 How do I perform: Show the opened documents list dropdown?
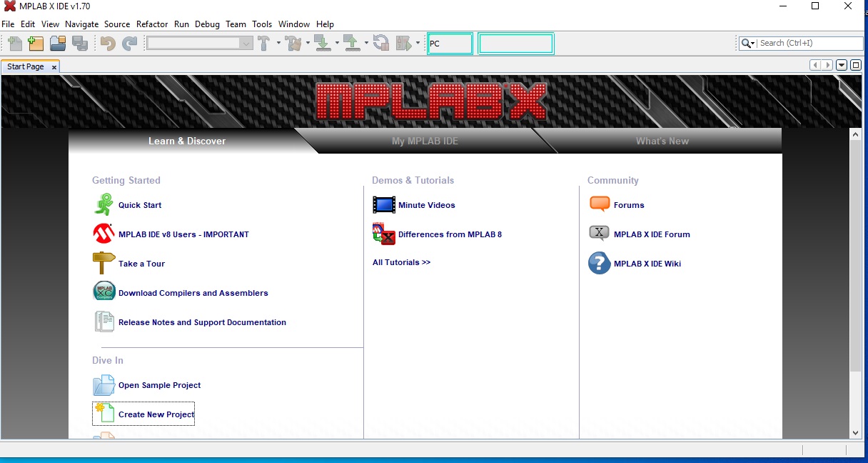coord(842,66)
